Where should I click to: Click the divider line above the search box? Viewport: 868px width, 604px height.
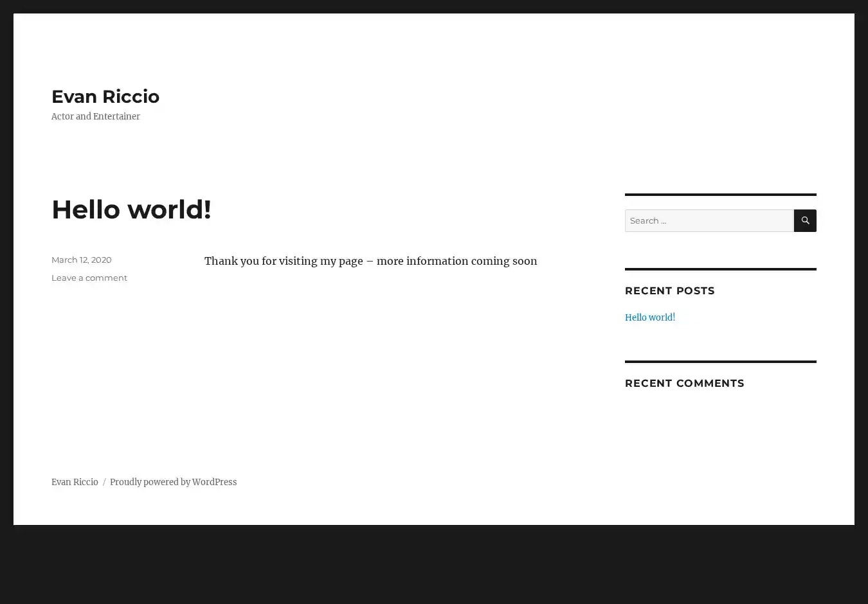point(720,194)
